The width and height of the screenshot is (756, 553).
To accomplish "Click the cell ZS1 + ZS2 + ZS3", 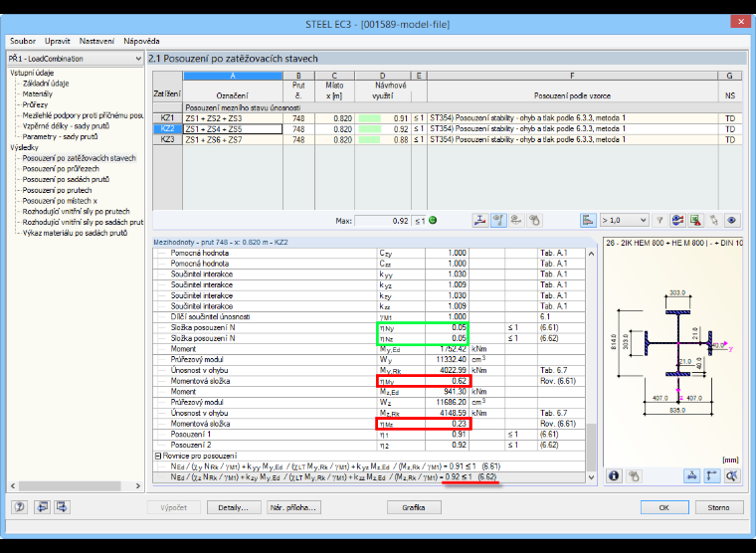I will pyautogui.click(x=233, y=118).
